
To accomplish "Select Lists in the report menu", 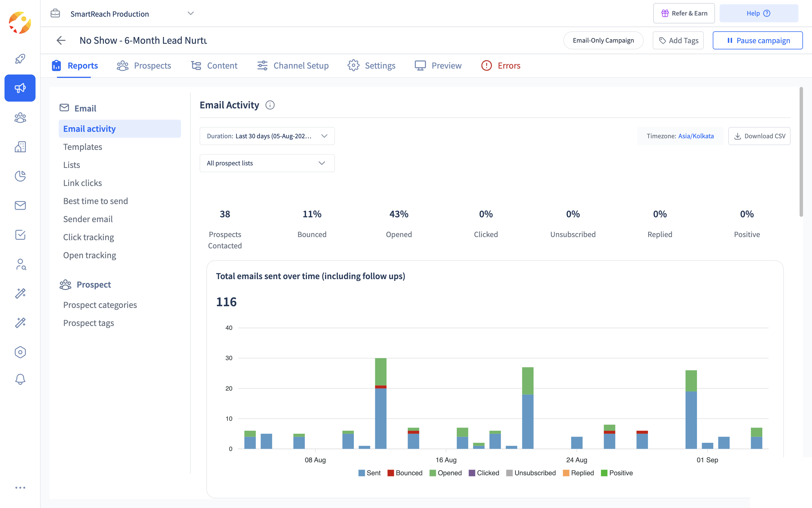I will (x=71, y=165).
